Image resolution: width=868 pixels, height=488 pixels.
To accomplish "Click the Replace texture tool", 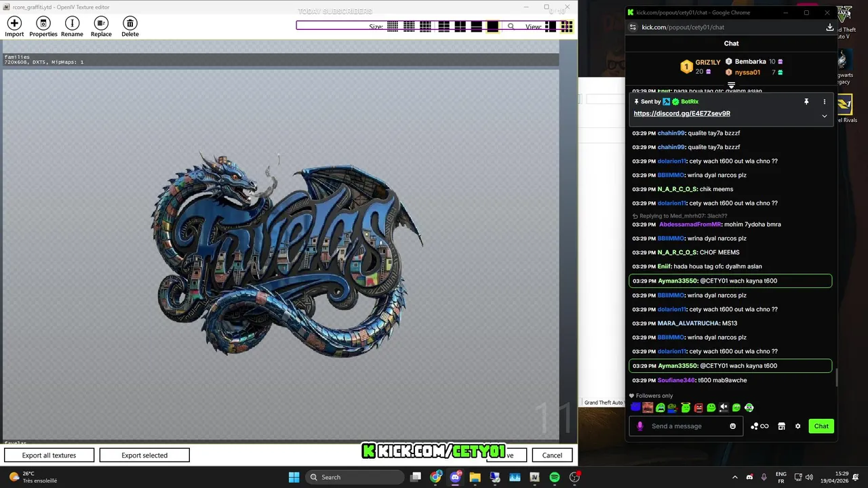I will [101, 27].
